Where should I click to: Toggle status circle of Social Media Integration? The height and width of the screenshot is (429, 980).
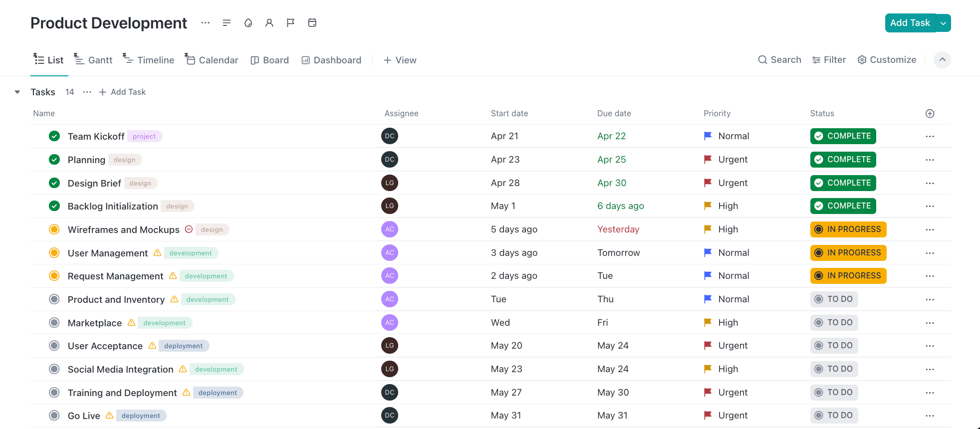(x=54, y=369)
